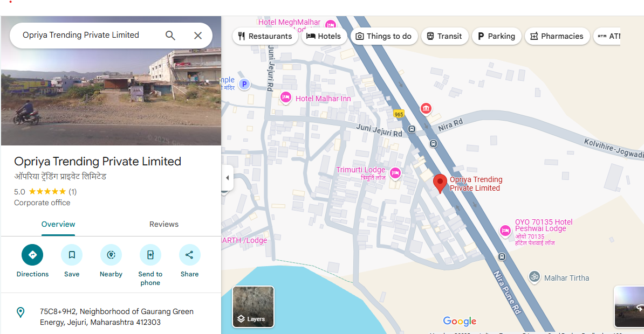Open Nearby search icon
Image resolution: width=644 pixels, height=334 pixels.
click(x=111, y=255)
